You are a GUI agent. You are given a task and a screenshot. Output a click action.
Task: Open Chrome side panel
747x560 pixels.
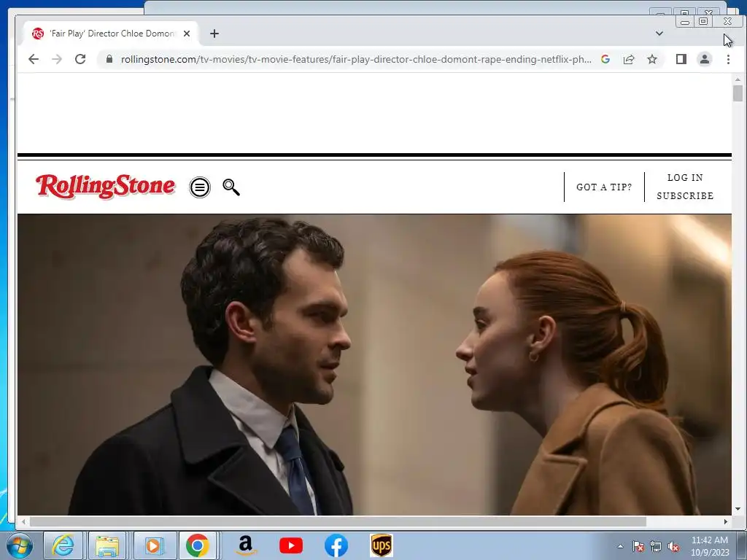[x=681, y=59]
